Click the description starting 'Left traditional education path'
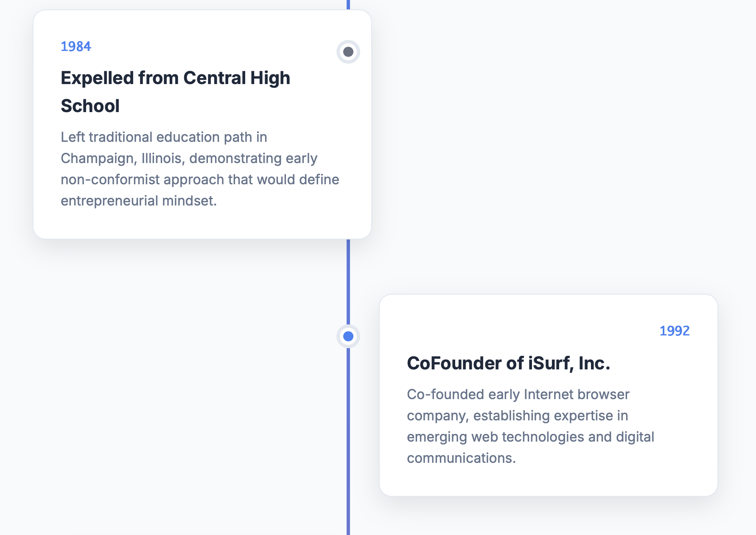756x535 pixels. point(200,169)
